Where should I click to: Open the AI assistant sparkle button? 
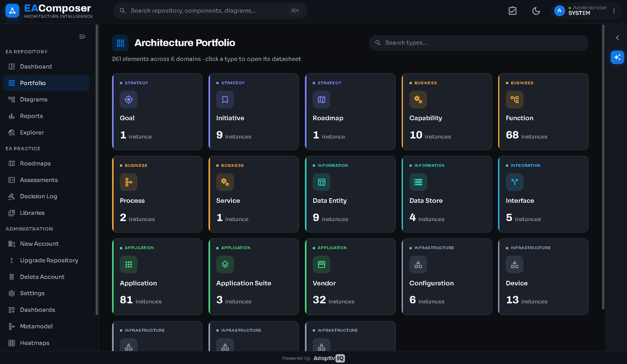617,57
